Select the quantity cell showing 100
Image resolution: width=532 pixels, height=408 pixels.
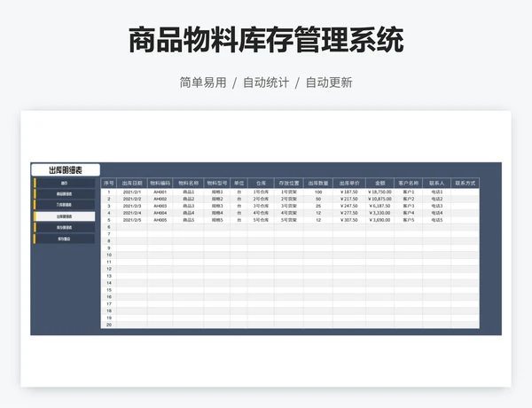click(318, 192)
